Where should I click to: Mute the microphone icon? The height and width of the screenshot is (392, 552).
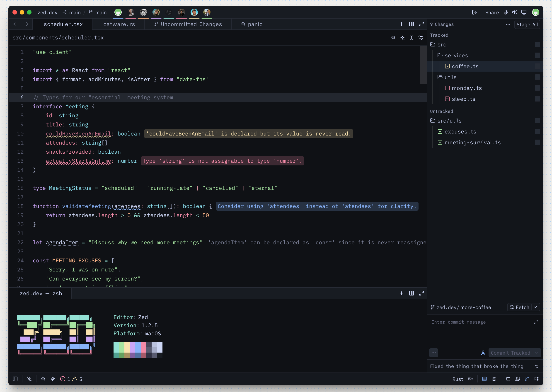[x=506, y=12]
